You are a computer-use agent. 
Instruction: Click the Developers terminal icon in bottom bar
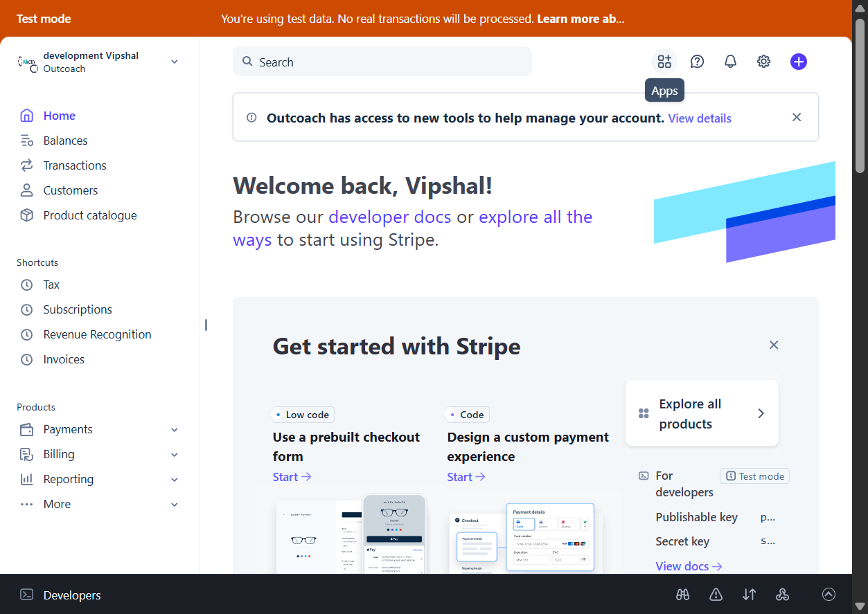(26, 595)
